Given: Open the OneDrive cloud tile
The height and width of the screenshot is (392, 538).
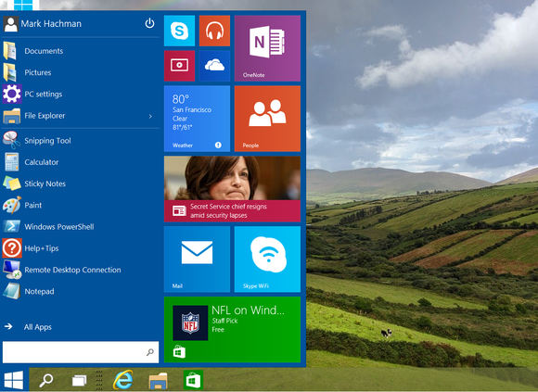Looking at the screenshot, I should pyautogui.click(x=214, y=66).
